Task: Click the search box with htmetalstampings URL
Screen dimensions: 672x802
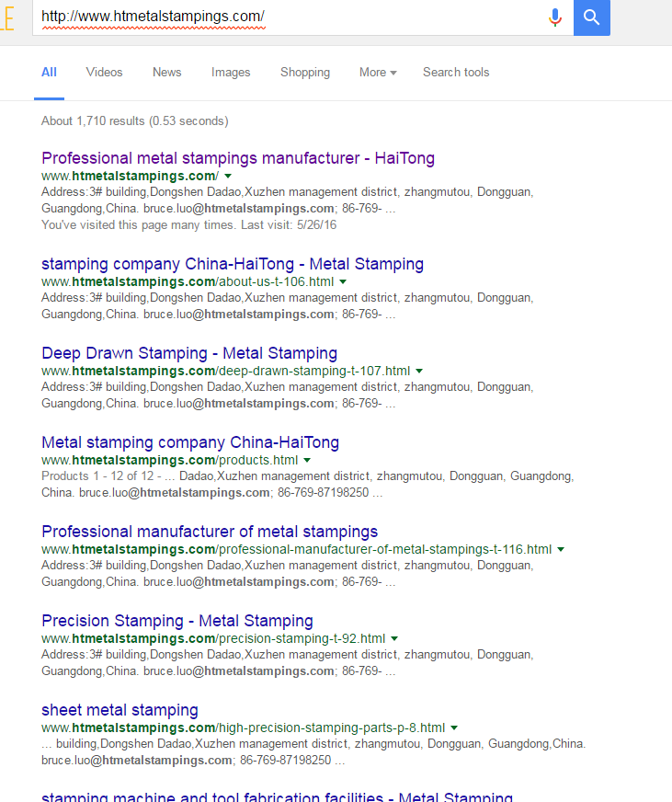Action: 302,17
